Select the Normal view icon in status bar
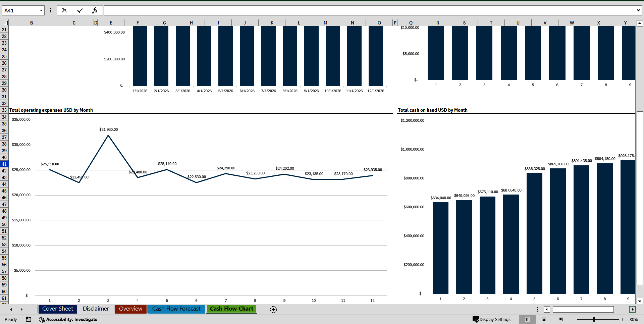 [x=527, y=319]
